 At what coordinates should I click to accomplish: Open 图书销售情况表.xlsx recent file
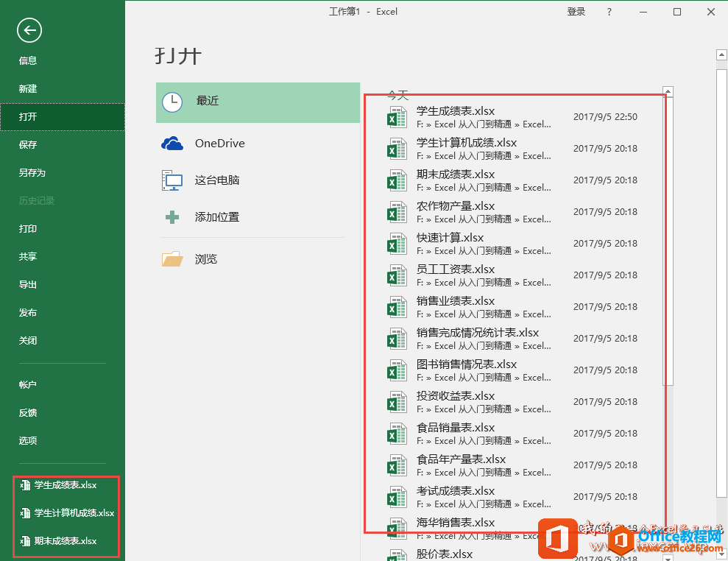[x=467, y=364]
